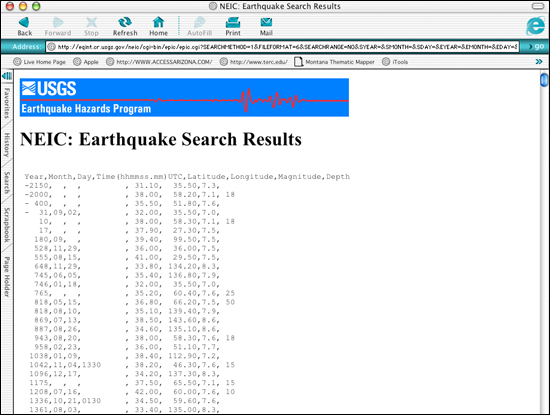Select the row '1208,07,16'
Image resolution: width=550 pixels, height=415 pixels.
(x=132, y=392)
